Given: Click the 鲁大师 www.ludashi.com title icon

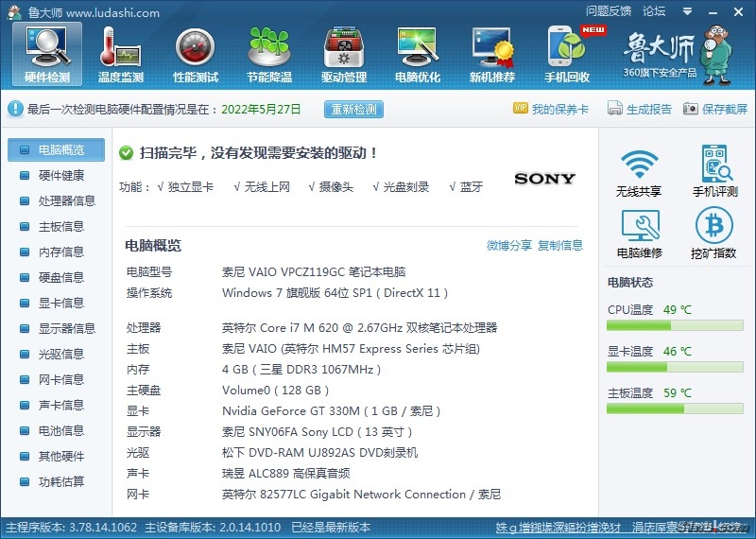Looking at the screenshot, I should click(x=15, y=12).
